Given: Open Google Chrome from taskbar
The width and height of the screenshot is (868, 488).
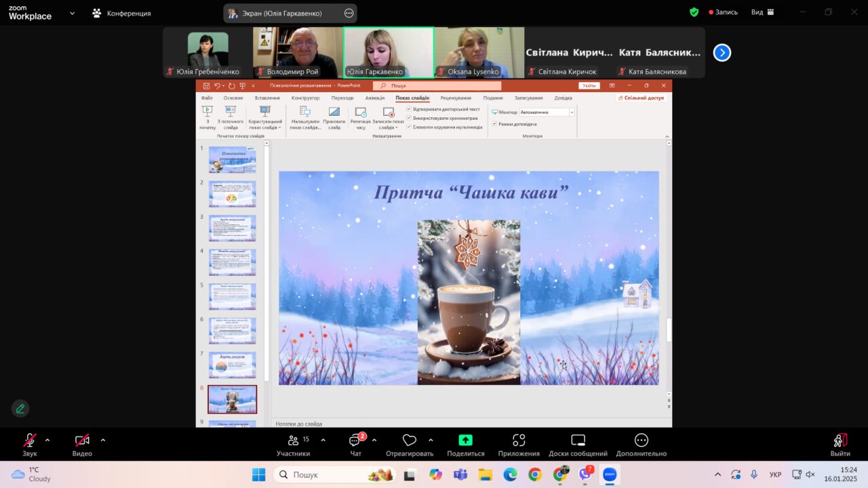Looking at the screenshot, I should (x=535, y=474).
